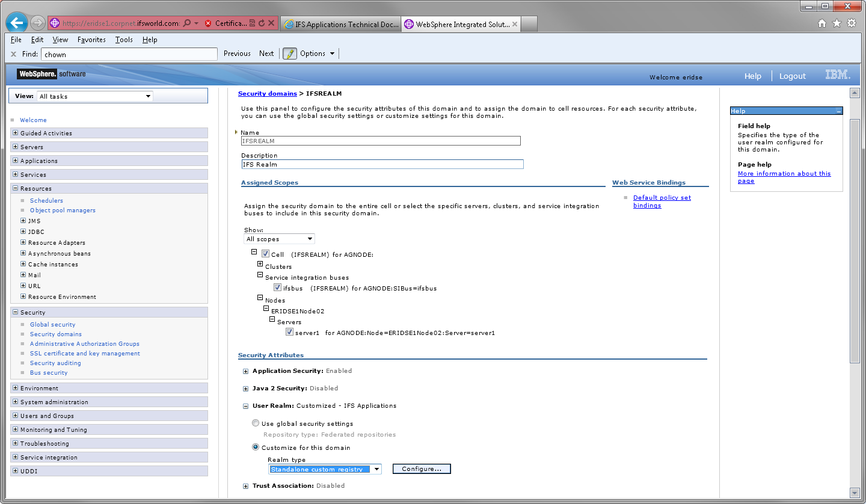Expand the Clusters tree node

260,264
